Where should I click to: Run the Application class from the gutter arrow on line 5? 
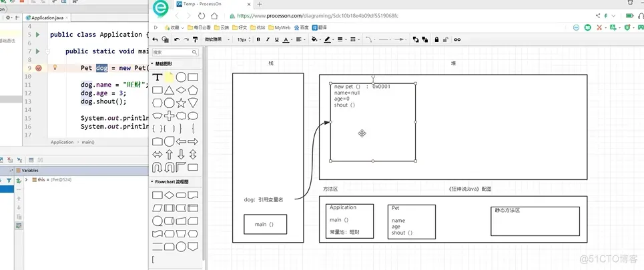pyautogui.click(x=38, y=35)
